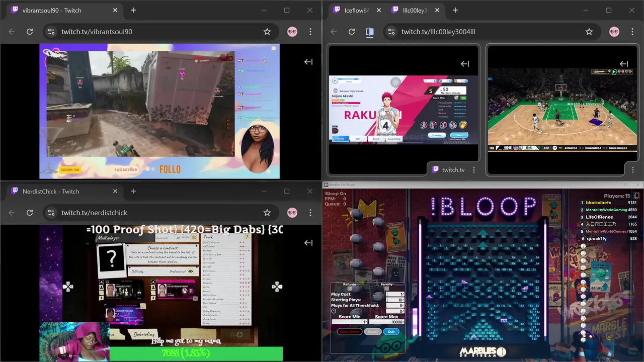Click the blue Quit button
The image size is (644, 362).
click(391, 332)
